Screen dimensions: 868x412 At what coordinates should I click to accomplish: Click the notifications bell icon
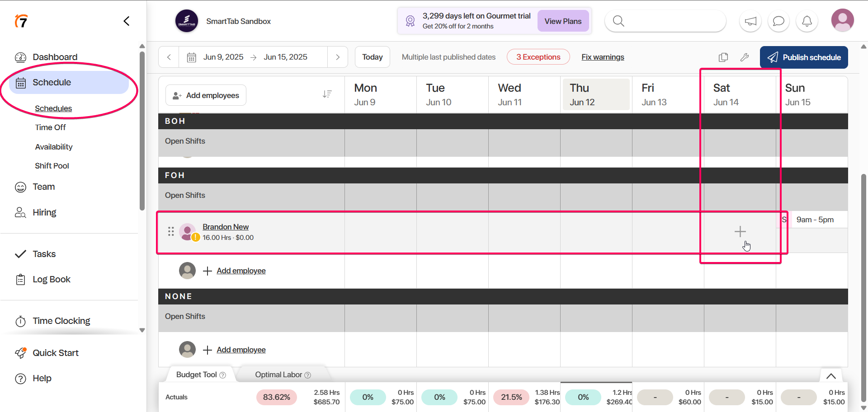click(x=807, y=21)
